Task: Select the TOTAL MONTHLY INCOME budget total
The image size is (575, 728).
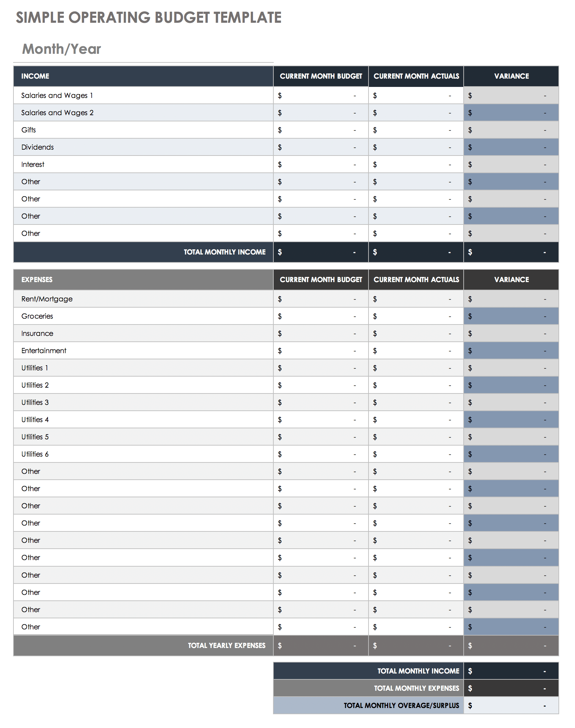Action: pyautogui.click(x=321, y=252)
